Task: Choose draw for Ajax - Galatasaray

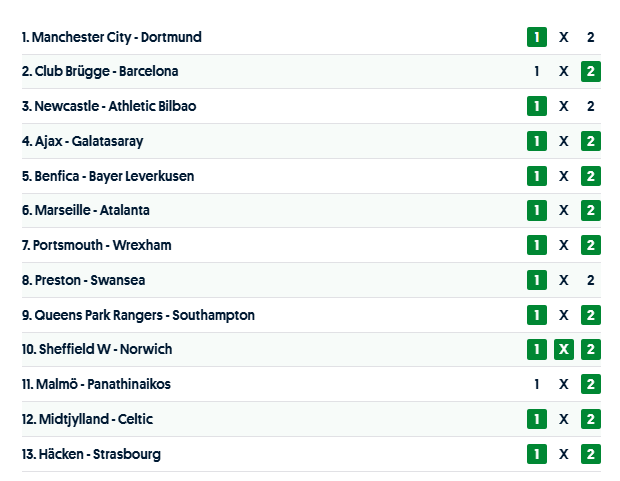Action: 564,141
